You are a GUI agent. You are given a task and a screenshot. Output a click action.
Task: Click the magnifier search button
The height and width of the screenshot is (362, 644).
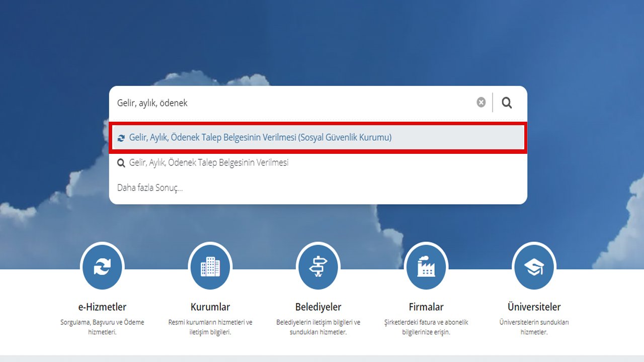(507, 103)
